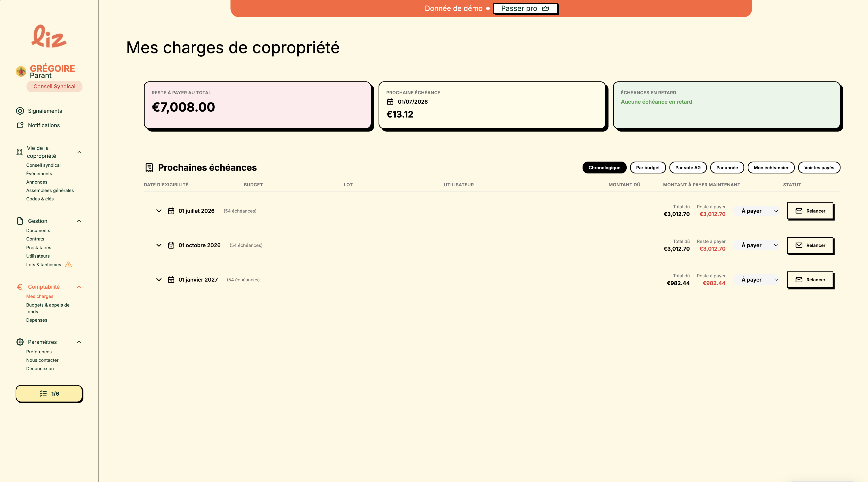Expand the 01 janvier 2027 row

coord(159,280)
